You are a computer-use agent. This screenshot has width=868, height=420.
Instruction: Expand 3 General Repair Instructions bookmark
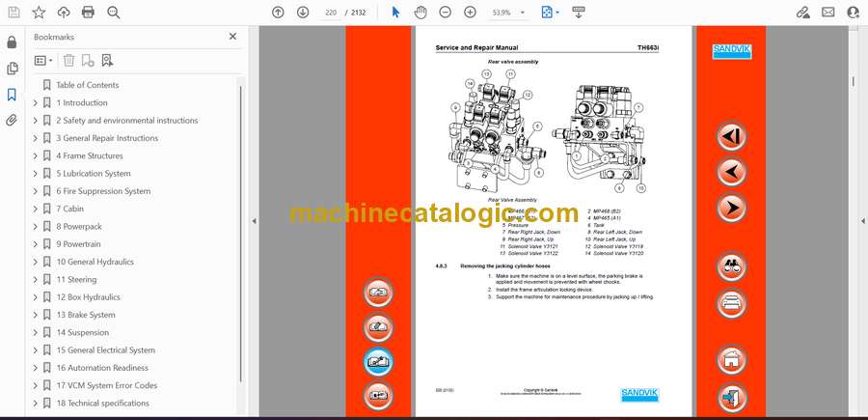pyautogui.click(x=36, y=138)
